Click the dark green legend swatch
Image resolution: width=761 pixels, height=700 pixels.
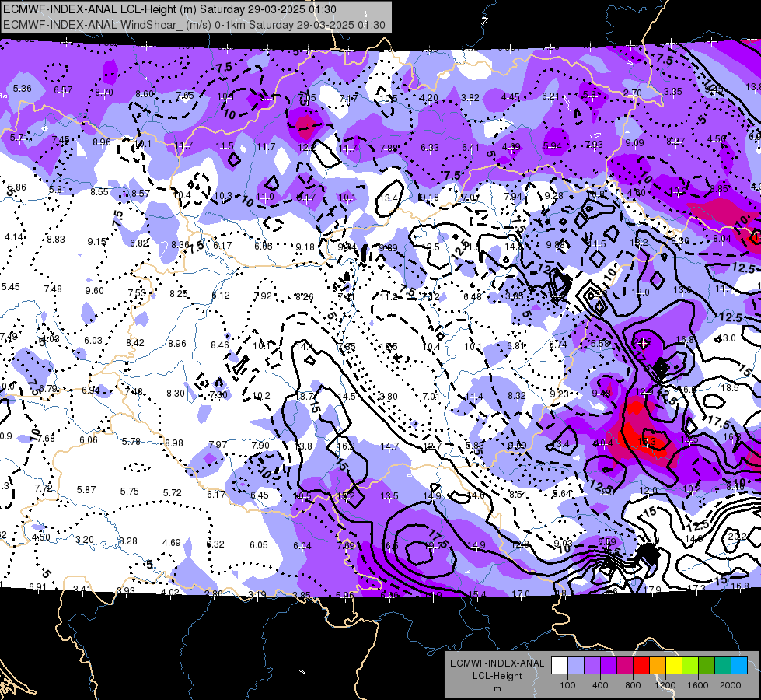tap(706, 666)
